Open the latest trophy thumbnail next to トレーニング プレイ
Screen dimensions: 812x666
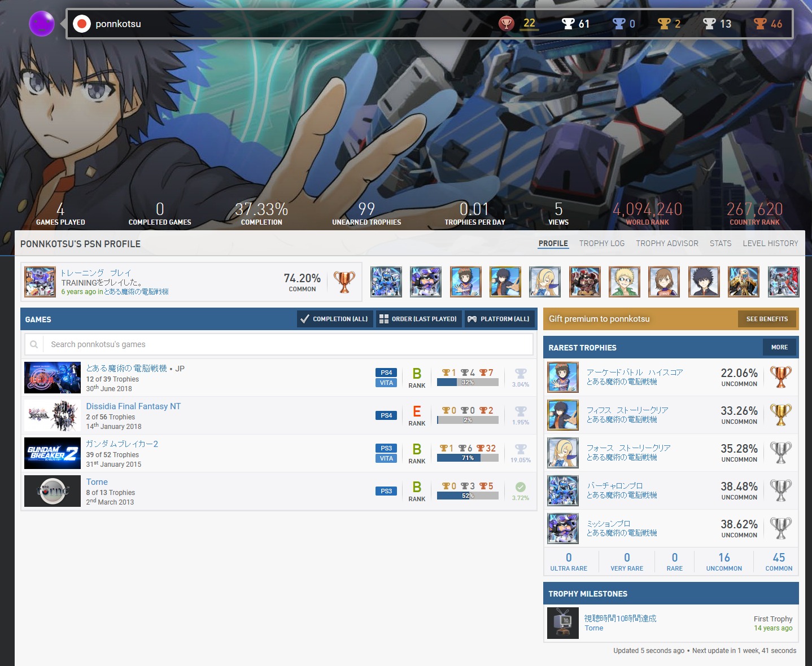40,282
